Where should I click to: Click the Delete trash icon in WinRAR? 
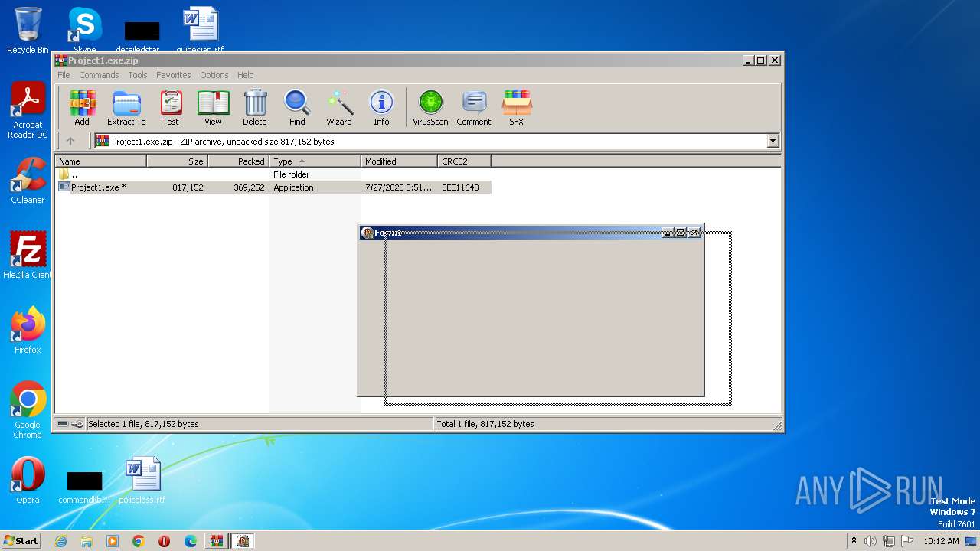pyautogui.click(x=255, y=107)
